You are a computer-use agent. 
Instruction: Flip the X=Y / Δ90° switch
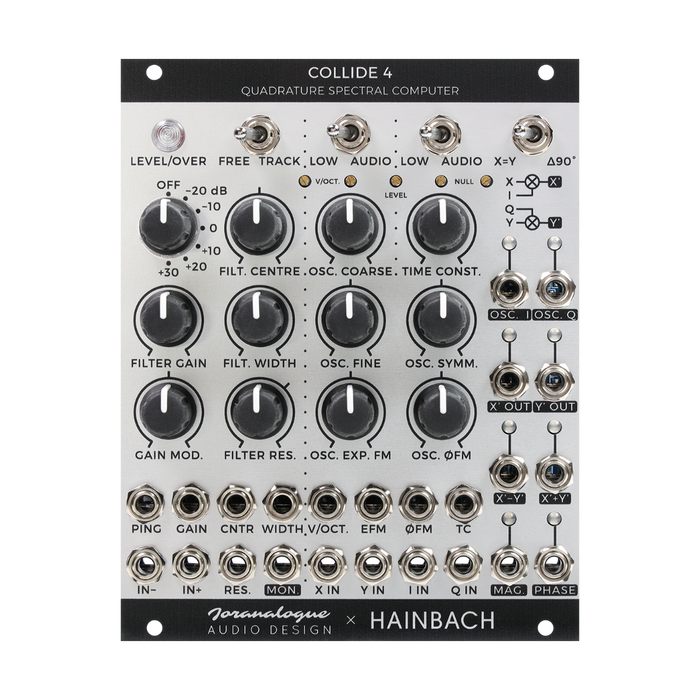pos(533,133)
